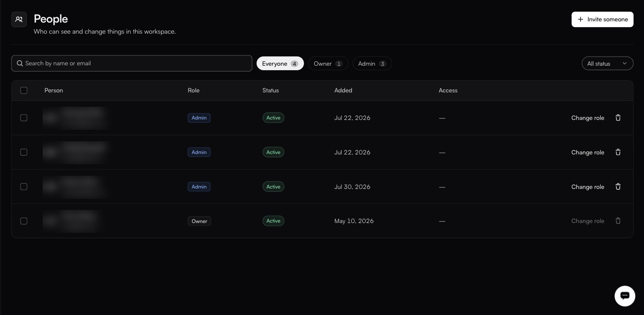Check the Owner row's checkbox
This screenshot has height=315, width=644.
24,221
